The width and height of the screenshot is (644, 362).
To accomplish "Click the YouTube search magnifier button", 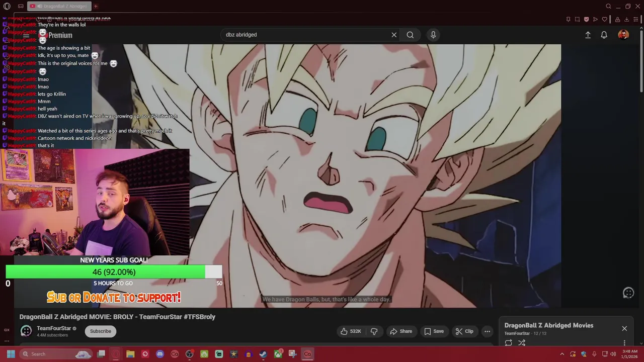I will click(410, 35).
